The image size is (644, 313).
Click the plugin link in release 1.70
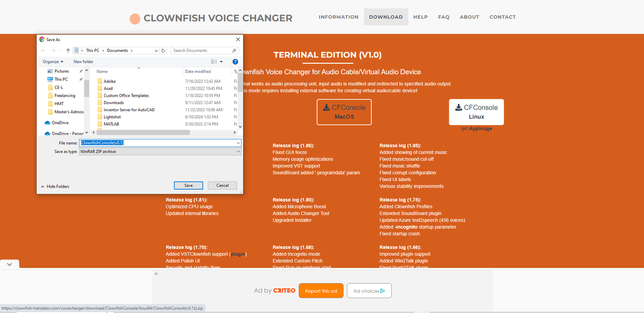coord(238,254)
